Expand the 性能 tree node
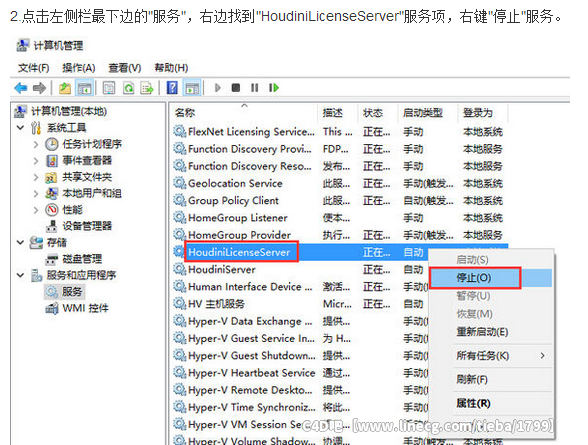The width and height of the screenshot is (588, 445). (36, 210)
